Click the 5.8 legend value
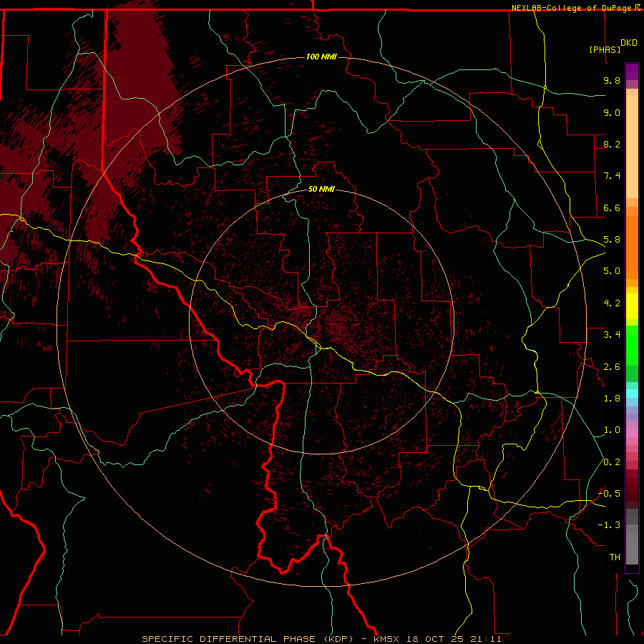 tap(612, 240)
